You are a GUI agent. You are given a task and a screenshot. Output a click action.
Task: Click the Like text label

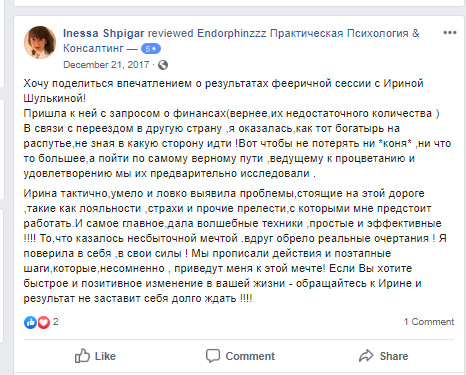105,356
